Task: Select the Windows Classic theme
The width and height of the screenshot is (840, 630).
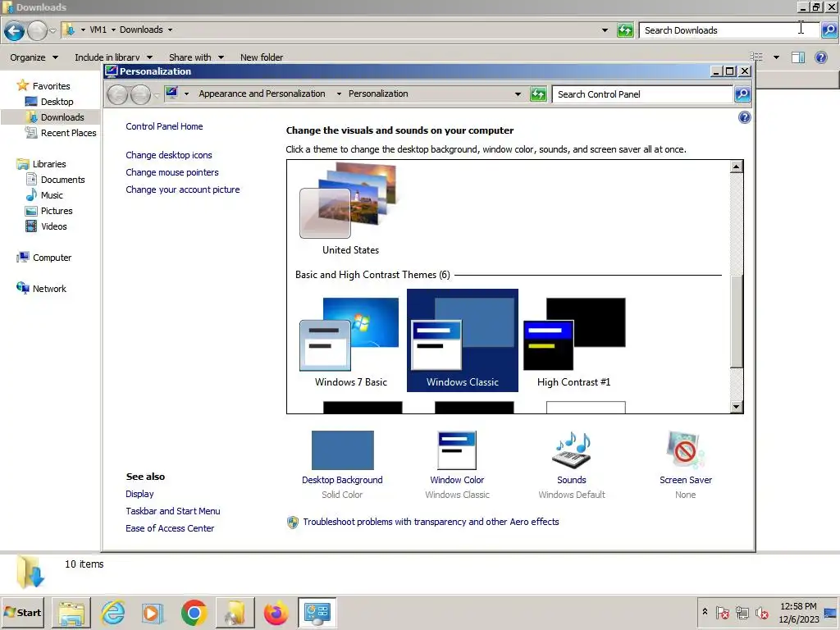Action: click(463, 340)
